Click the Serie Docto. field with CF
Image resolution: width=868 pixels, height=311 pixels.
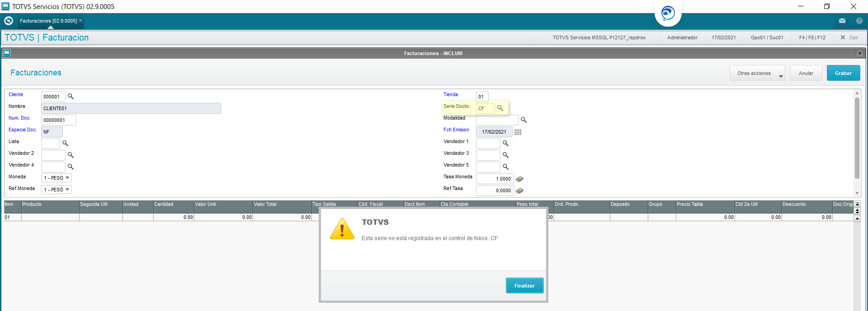click(486, 108)
